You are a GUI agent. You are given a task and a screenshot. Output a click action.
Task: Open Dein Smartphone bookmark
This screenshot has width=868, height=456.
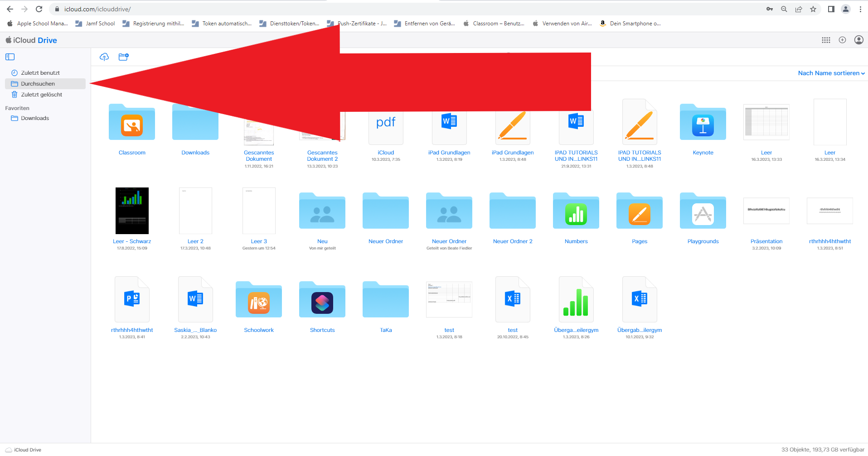[630, 24]
